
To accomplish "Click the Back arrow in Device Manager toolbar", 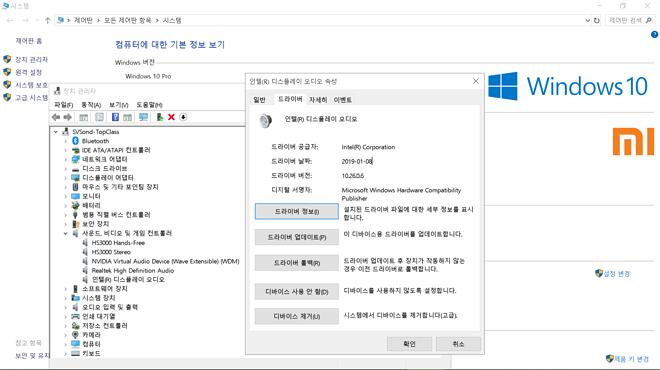I will tap(56, 117).
